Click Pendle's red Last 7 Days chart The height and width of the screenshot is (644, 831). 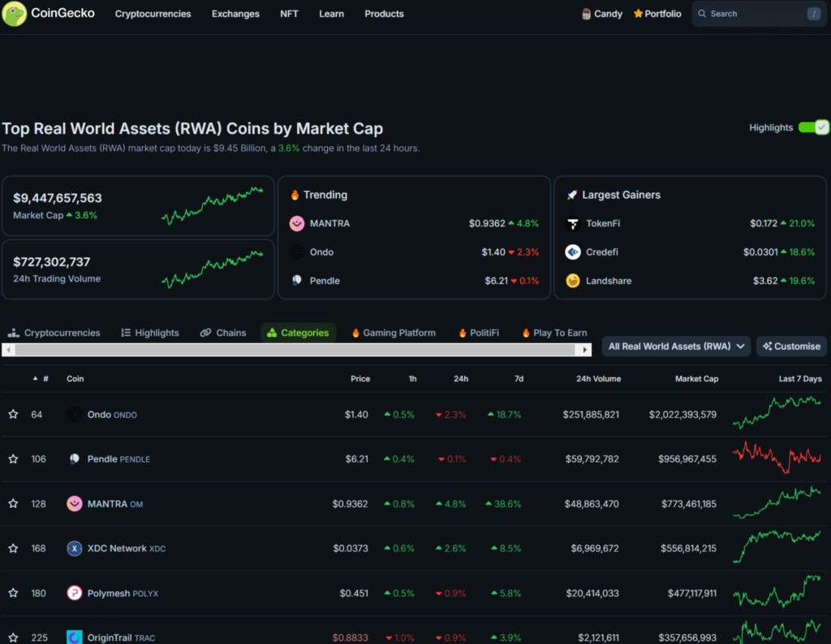[x=777, y=457]
